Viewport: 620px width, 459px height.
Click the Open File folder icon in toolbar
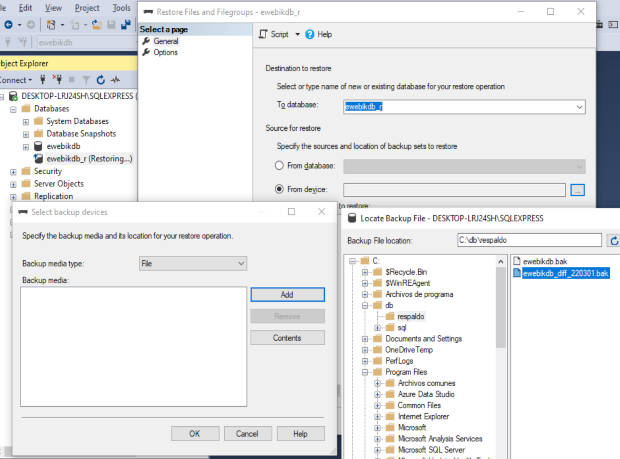point(96,25)
